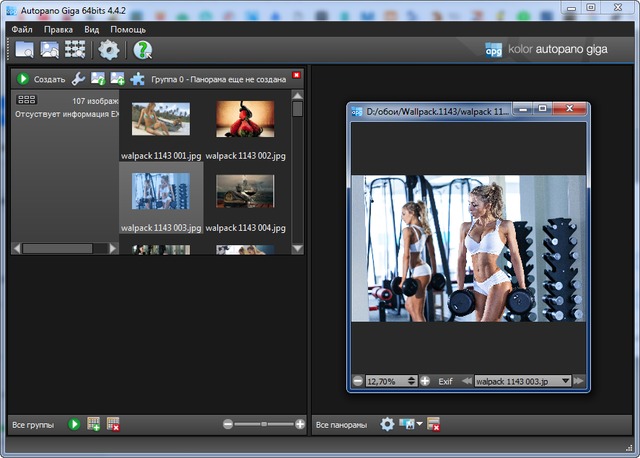Viewport: 640px width, 458px height.
Task: Click the select images icon in main toolbar
Action: pyautogui.click(x=49, y=50)
